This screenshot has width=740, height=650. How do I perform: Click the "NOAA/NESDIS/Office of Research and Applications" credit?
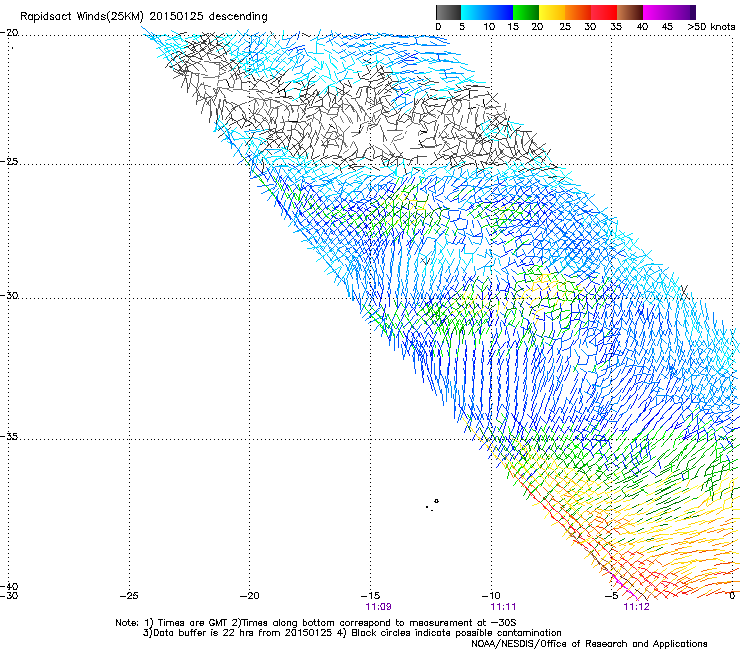(589, 644)
